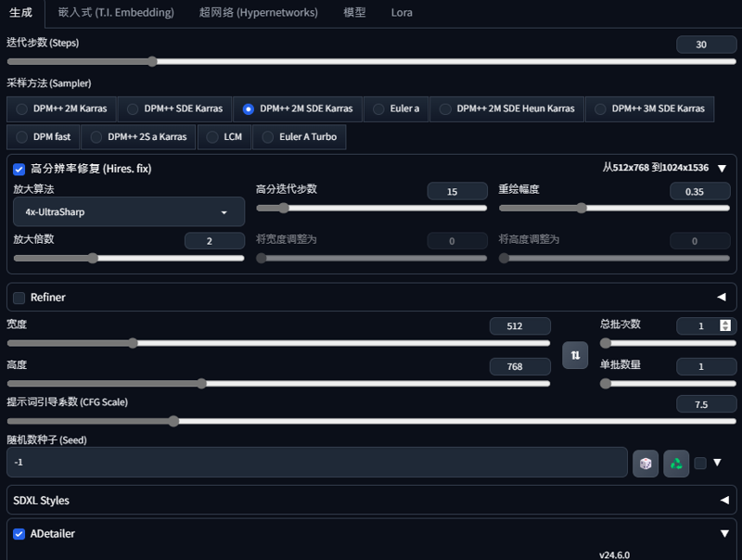
Task: Select DPM++ 2M Karras sampler
Action: pyautogui.click(x=61, y=108)
